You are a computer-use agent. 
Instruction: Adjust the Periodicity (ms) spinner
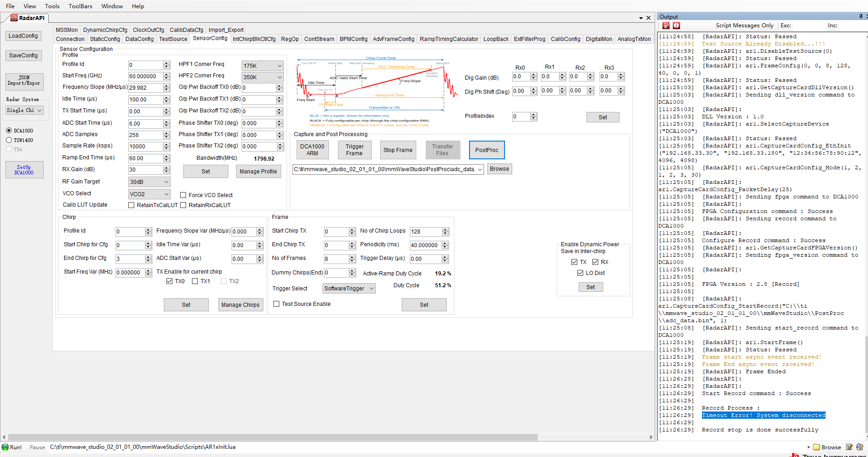pos(445,245)
